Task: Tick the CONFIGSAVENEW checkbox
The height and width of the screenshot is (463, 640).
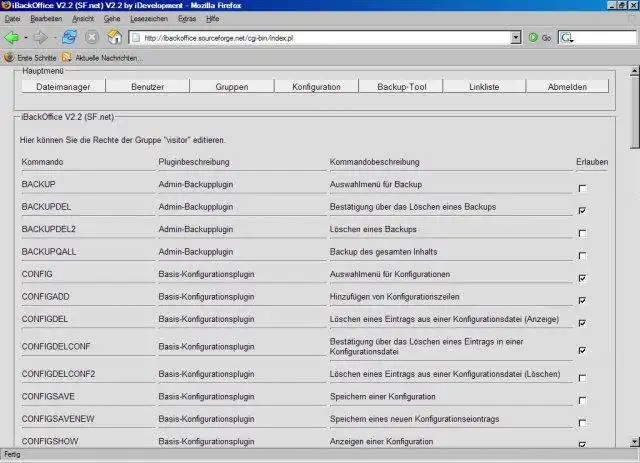Action: pos(582,423)
